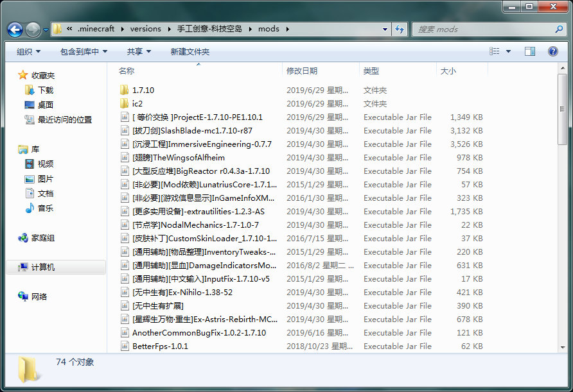The width and height of the screenshot is (573, 392).
Task: Click the refresh button beside address bar
Action: coord(400,30)
